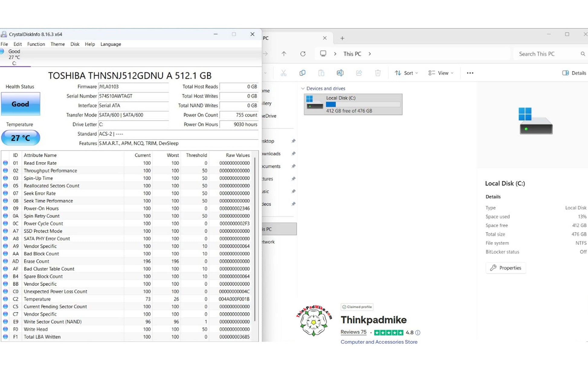This screenshot has height=370, width=588.
Task: Toggle the Details pane button
Action: point(574,73)
